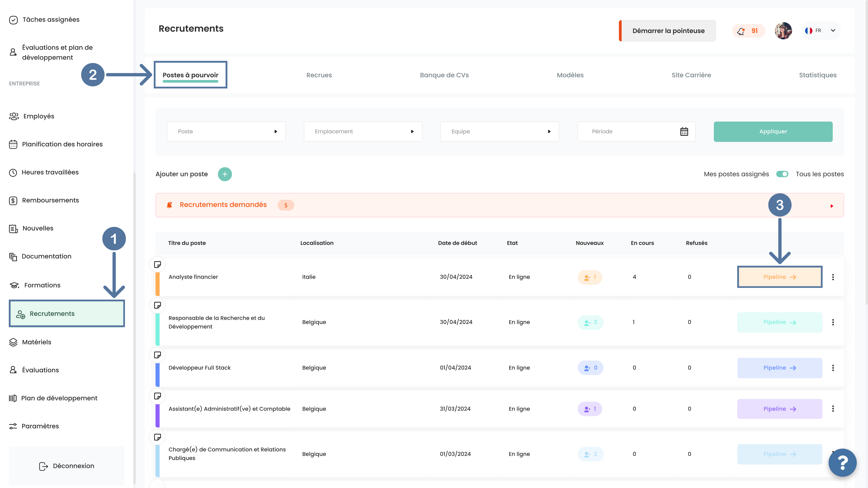The height and width of the screenshot is (488, 868).
Task: Open the Equipe filter dropdown
Action: coord(500,132)
